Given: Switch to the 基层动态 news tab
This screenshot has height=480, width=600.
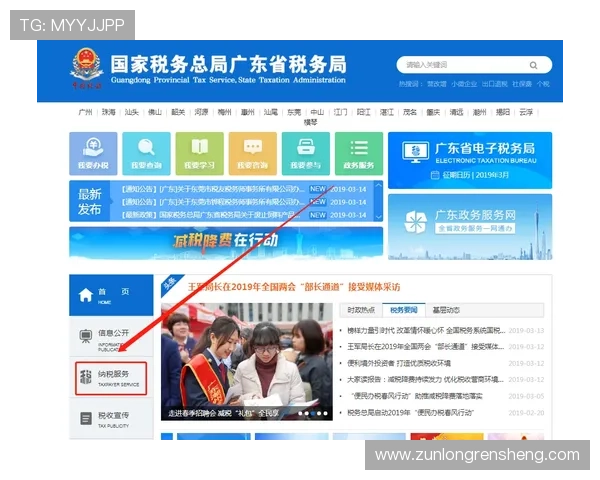Looking at the screenshot, I should click(446, 310).
